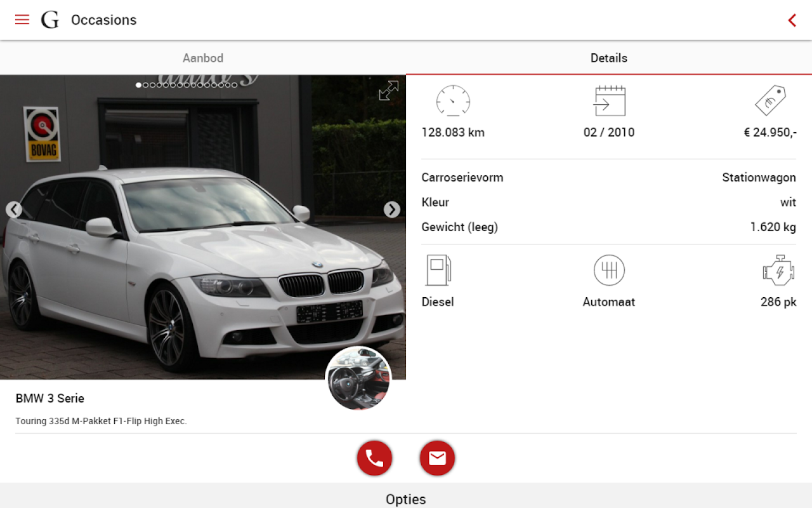Viewport: 812px width, 508px height.
Task: Tap the G dealer logo
Action: pyautogui.click(x=50, y=20)
